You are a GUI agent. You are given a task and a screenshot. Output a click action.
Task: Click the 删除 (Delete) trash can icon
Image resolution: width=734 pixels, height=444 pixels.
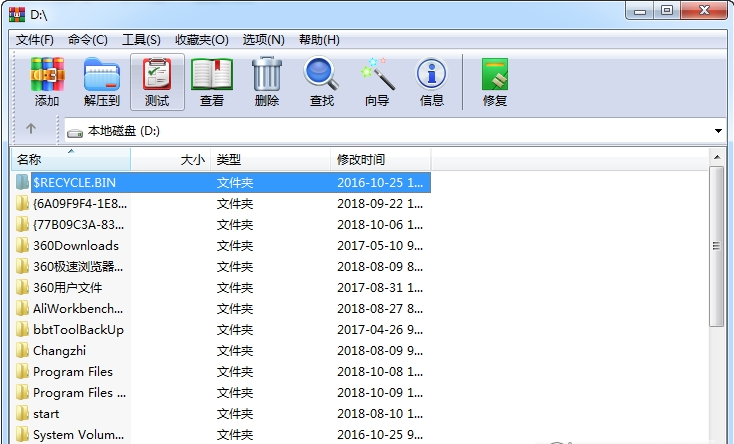[x=267, y=74]
